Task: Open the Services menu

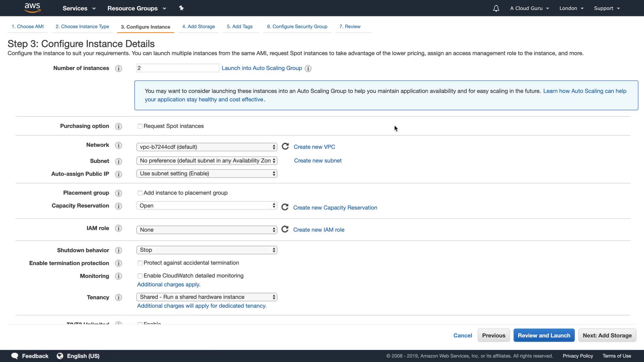Action: click(x=79, y=8)
